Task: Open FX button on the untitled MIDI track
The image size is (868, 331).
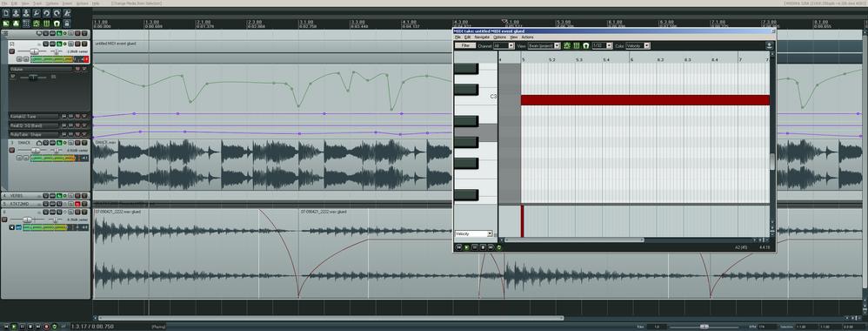Action: [59, 44]
